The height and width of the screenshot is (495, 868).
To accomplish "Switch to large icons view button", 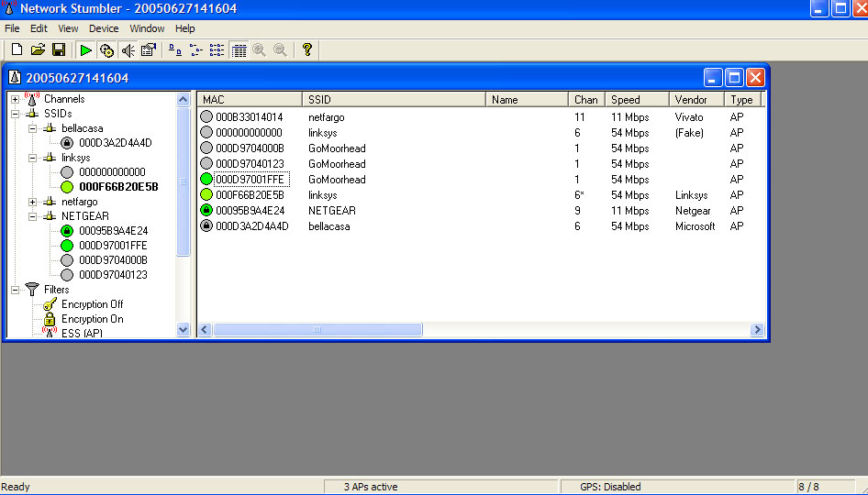I will click(175, 50).
